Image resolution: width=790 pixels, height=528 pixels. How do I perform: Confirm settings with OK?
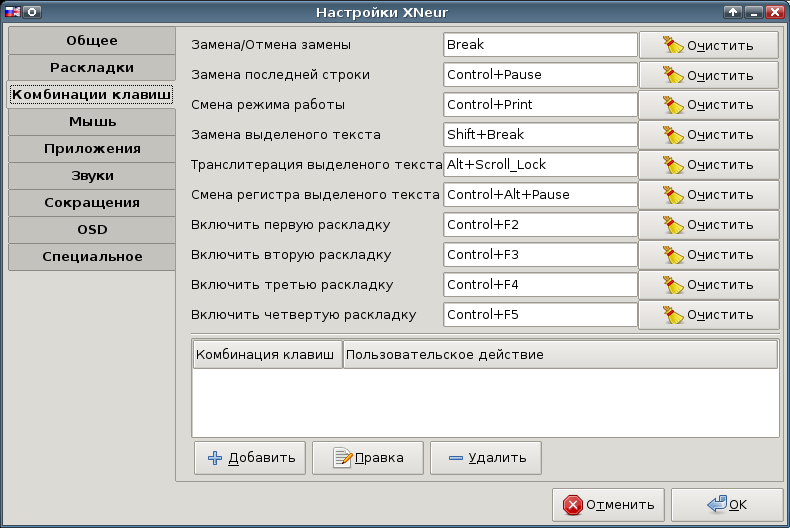[x=727, y=505]
